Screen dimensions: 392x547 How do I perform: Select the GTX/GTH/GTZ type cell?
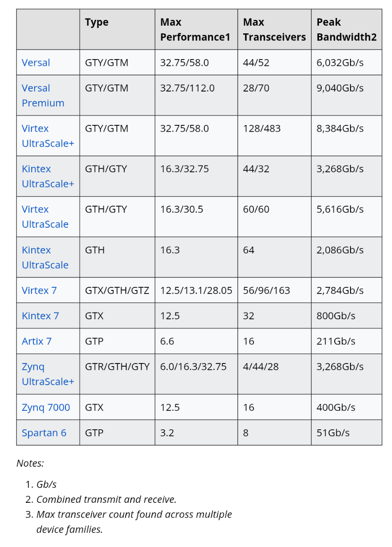tap(117, 290)
